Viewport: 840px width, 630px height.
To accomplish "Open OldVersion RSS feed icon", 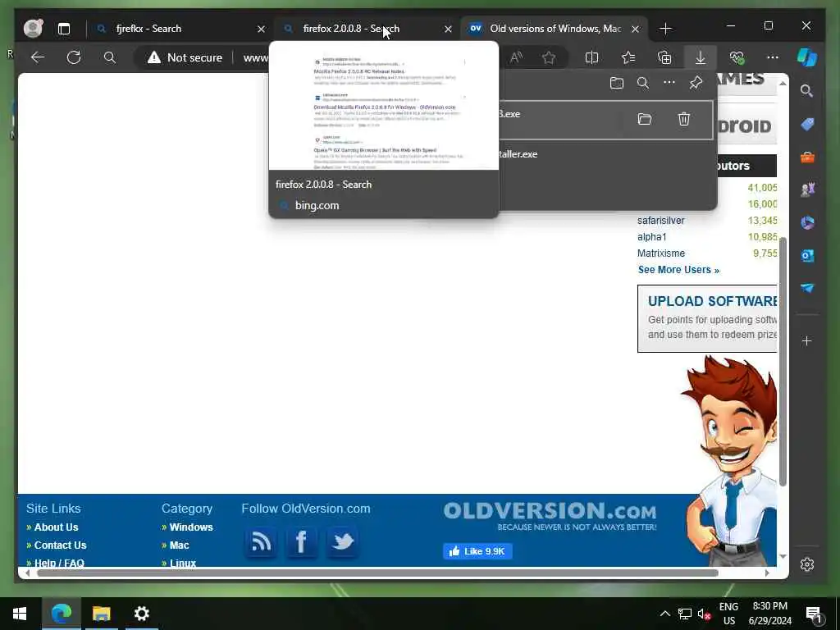I will [261, 541].
